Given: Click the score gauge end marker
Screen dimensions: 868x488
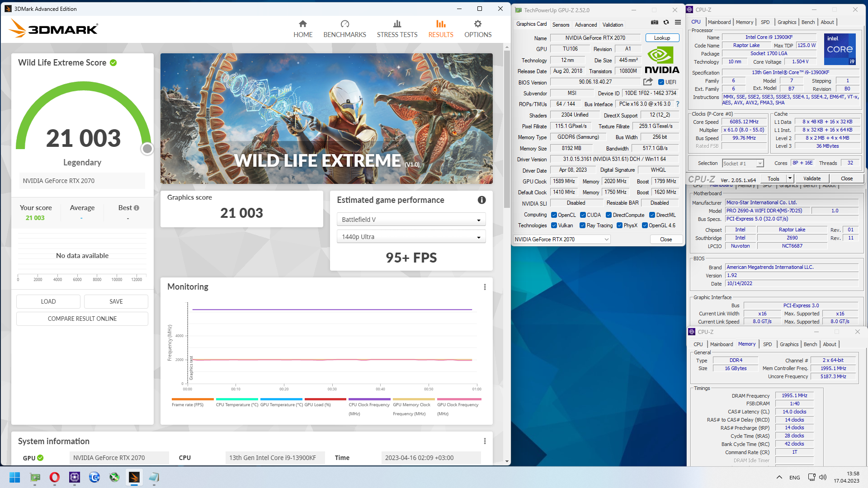Looking at the screenshot, I should click(x=147, y=149).
